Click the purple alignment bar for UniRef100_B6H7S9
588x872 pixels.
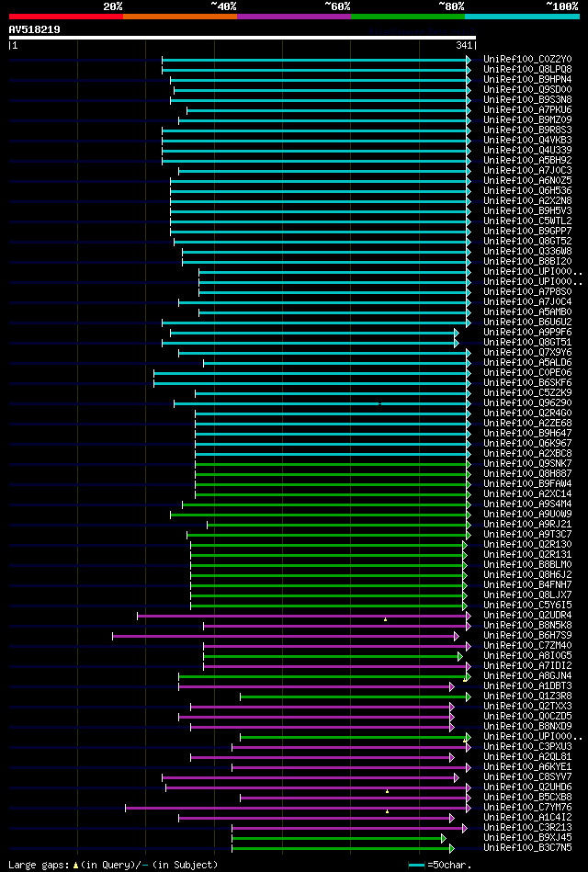[286, 636]
